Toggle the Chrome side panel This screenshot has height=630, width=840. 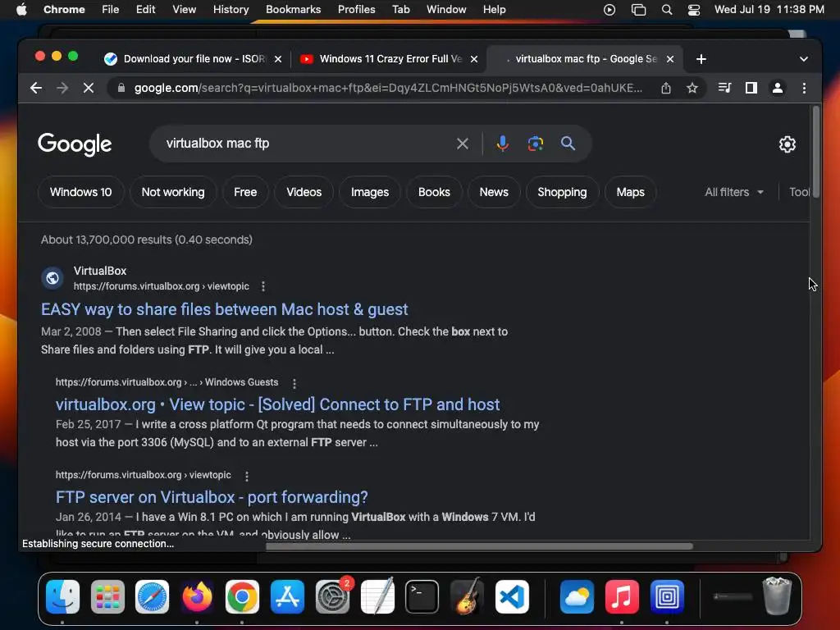point(751,88)
